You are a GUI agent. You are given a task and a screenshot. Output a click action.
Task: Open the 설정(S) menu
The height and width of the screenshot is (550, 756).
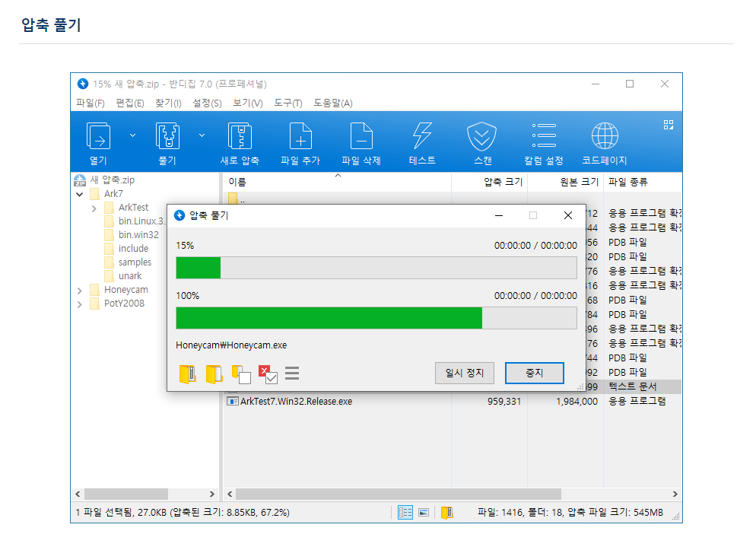[207, 103]
